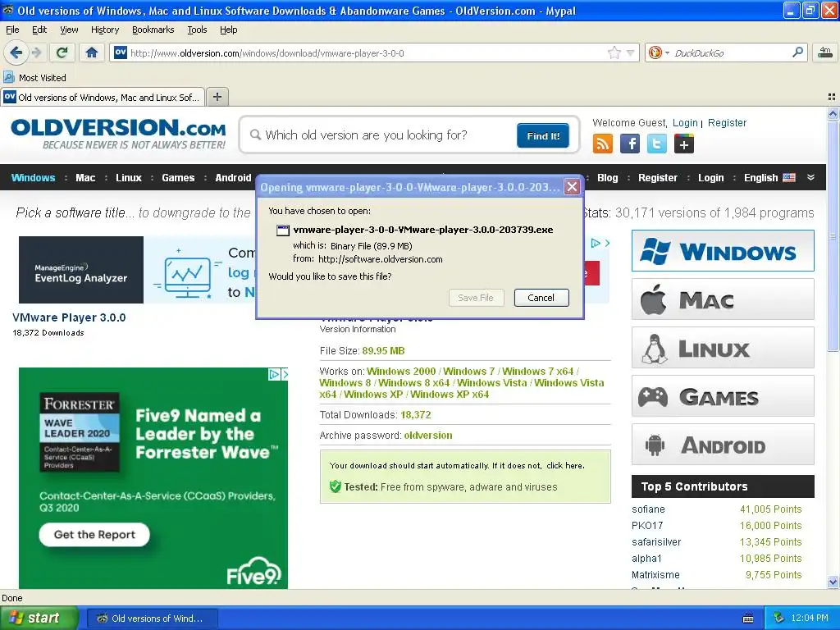Click the Old versions taskbar item
Image resolution: width=840 pixels, height=630 pixels.
[152, 619]
